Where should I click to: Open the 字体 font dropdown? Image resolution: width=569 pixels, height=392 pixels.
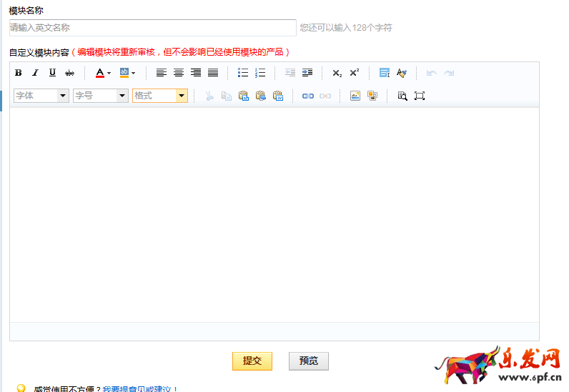point(41,96)
